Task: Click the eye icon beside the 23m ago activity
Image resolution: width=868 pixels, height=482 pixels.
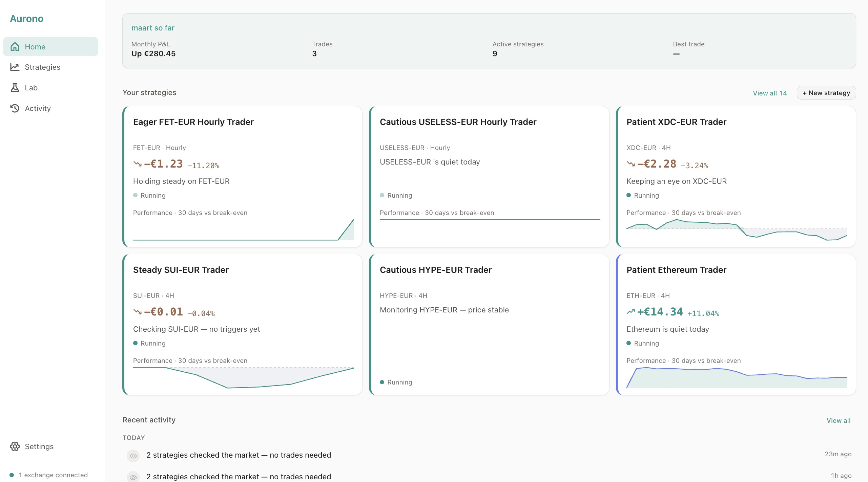Action: [133, 456]
